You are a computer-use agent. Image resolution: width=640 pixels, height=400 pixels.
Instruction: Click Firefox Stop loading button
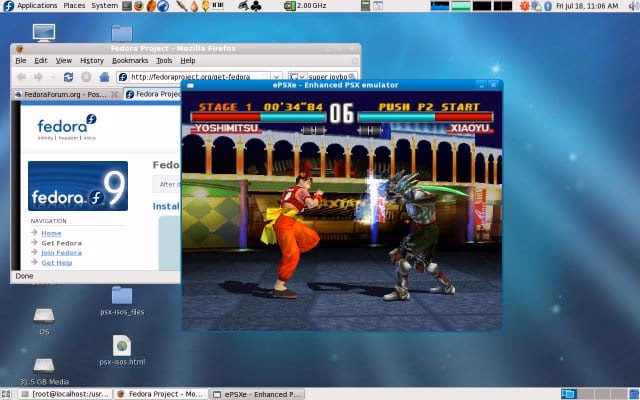[86, 77]
